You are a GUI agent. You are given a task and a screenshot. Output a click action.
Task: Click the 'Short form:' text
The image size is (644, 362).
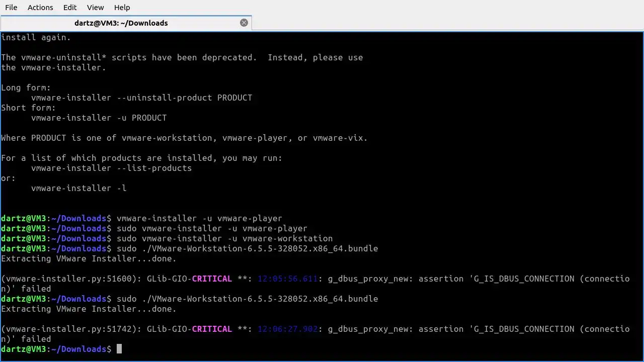tap(28, 108)
